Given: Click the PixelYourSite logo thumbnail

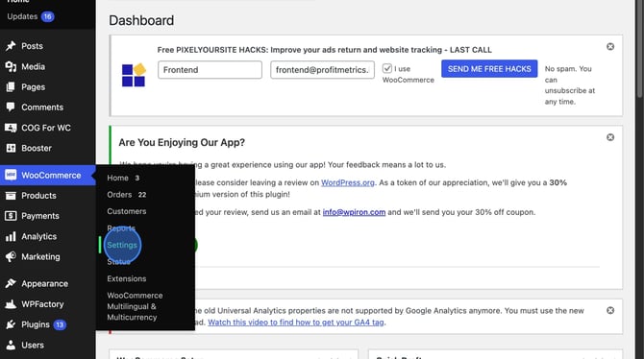Looking at the screenshot, I should pos(134,75).
